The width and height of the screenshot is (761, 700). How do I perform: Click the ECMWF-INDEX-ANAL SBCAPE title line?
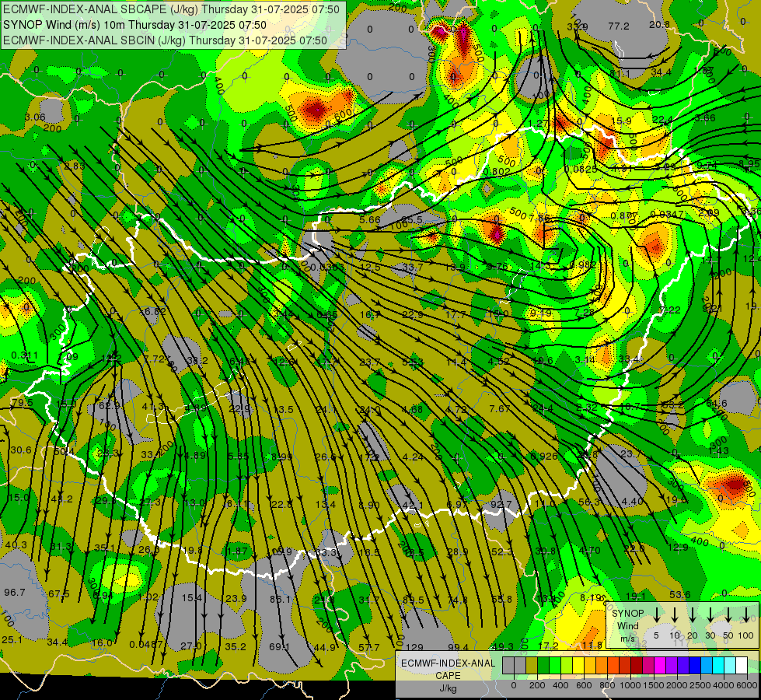tap(171, 9)
